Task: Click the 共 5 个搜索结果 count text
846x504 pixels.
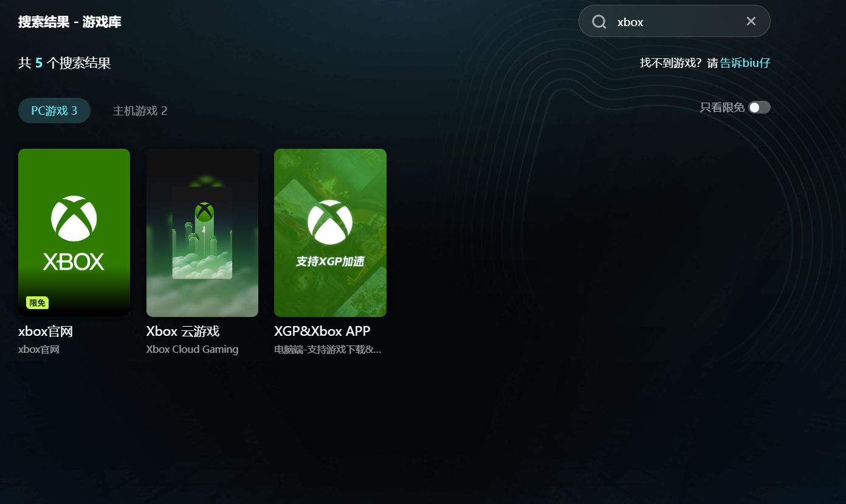Action: tap(64, 63)
